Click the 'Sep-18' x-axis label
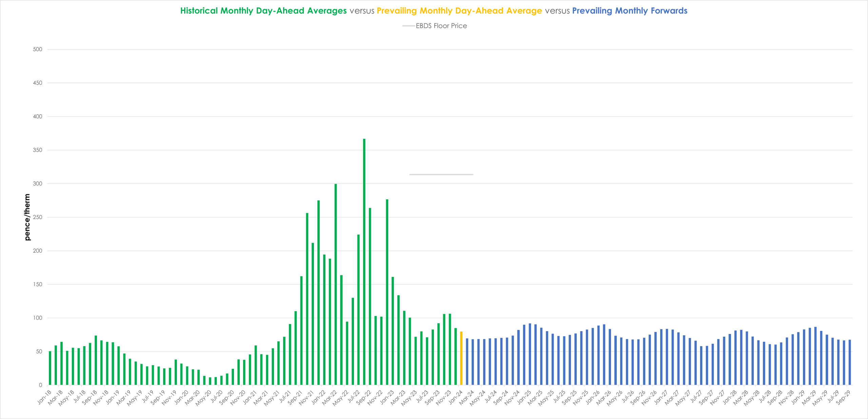This screenshot has height=419, width=868. 90,397
